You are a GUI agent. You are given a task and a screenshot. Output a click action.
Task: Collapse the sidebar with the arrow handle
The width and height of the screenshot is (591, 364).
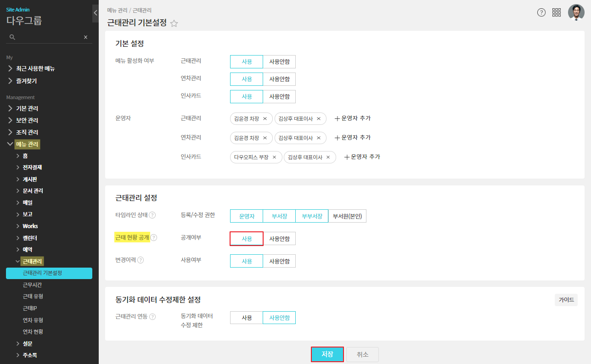tap(95, 13)
